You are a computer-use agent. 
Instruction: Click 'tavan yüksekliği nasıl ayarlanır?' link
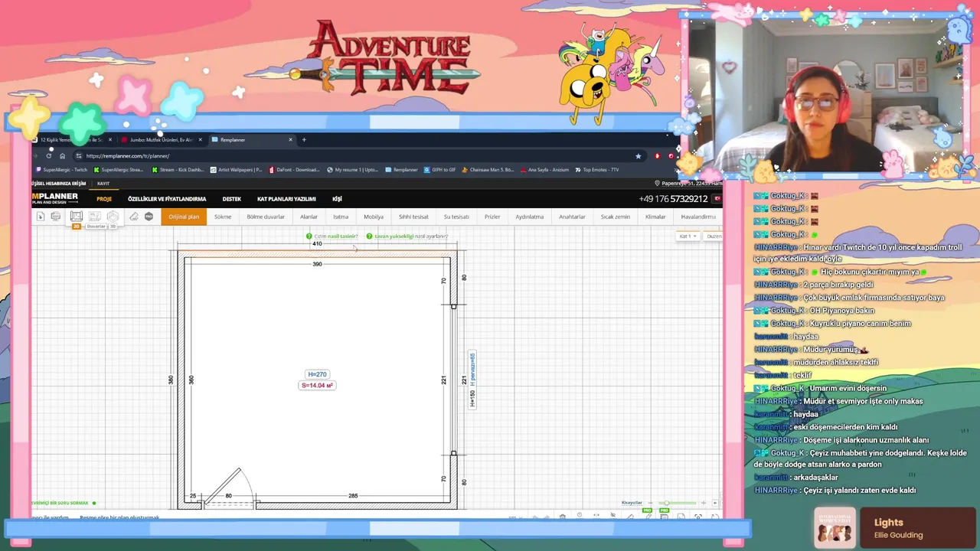(411, 236)
